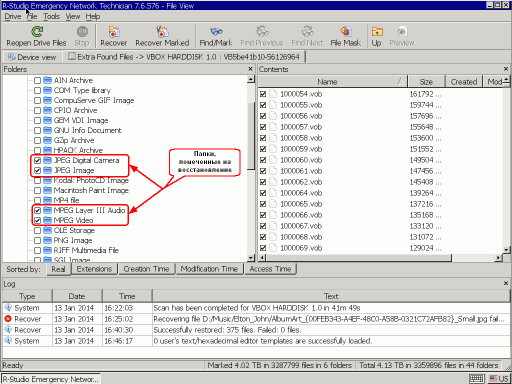This screenshot has width=512, height=384.
Task: Click the Recover Marked icon
Action: [x=162, y=32]
